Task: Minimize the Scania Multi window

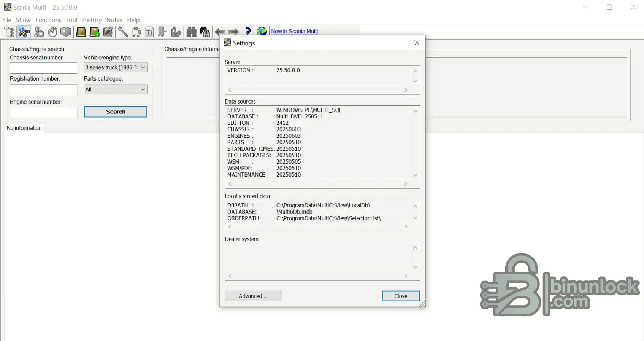Action: click(586, 7)
